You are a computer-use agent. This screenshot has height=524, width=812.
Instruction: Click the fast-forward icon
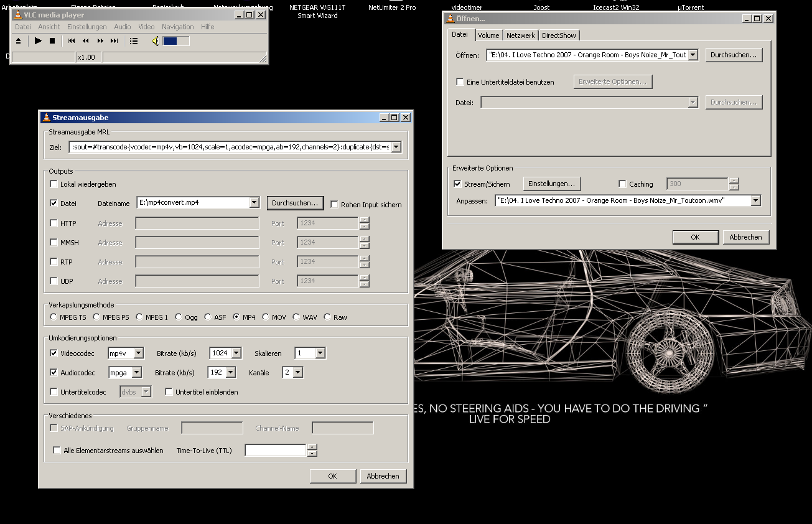100,41
